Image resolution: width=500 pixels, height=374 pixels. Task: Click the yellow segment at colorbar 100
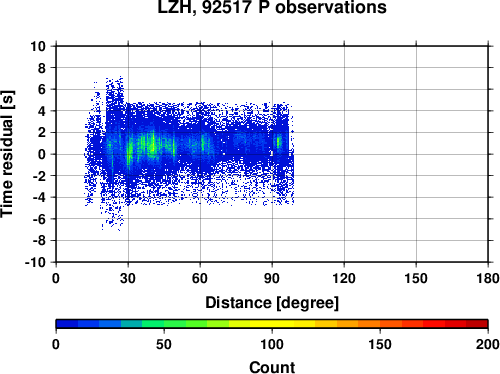[x=272, y=324]
